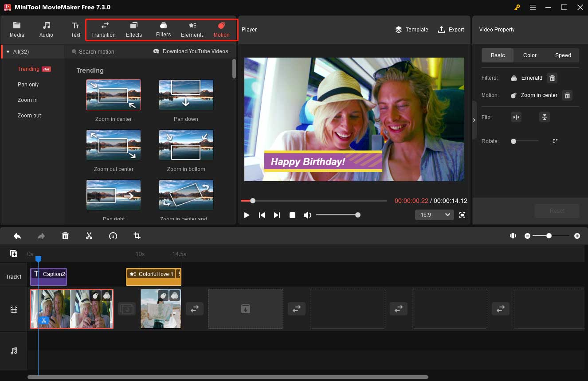Delete the Zoom in center motion
The height and width of the screenshot is (381, 588).
tap(567, 95)
